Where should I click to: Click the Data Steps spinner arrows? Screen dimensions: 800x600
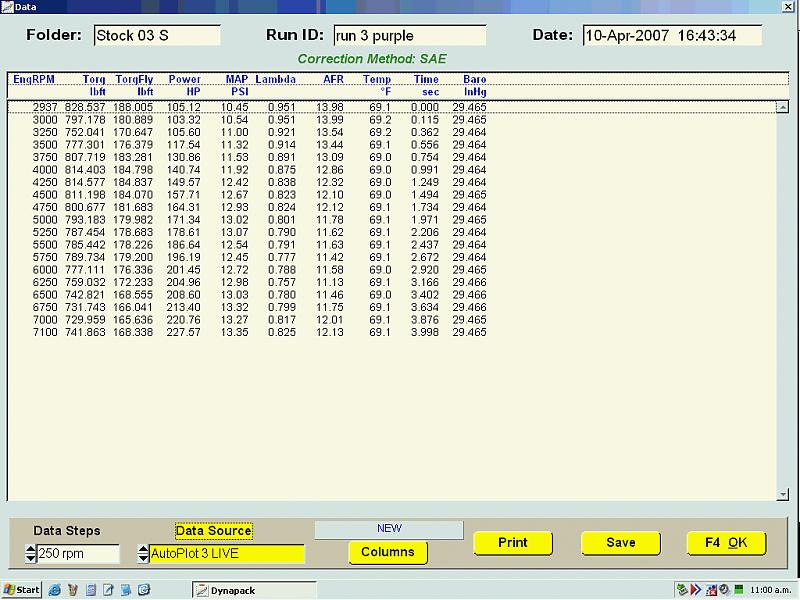coord(31,554)
